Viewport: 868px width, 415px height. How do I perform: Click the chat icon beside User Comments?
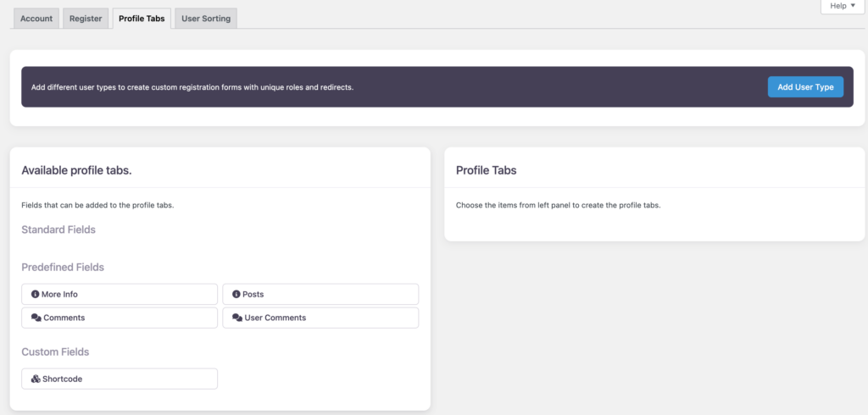click(x=236, y=318)
